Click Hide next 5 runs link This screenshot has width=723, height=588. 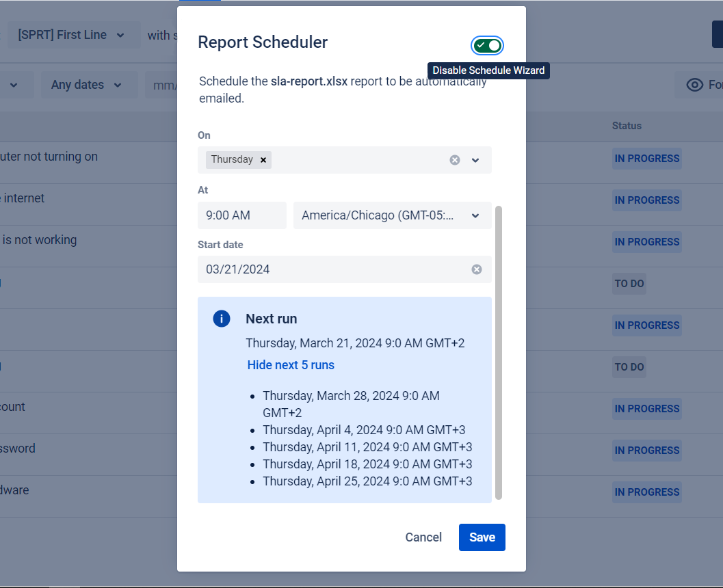[x=291, y=365]
